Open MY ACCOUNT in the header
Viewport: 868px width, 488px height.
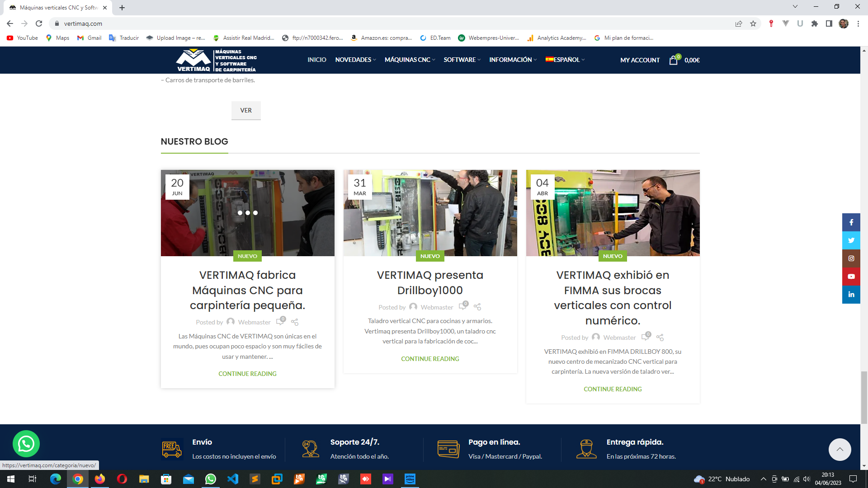pos(640,60)
